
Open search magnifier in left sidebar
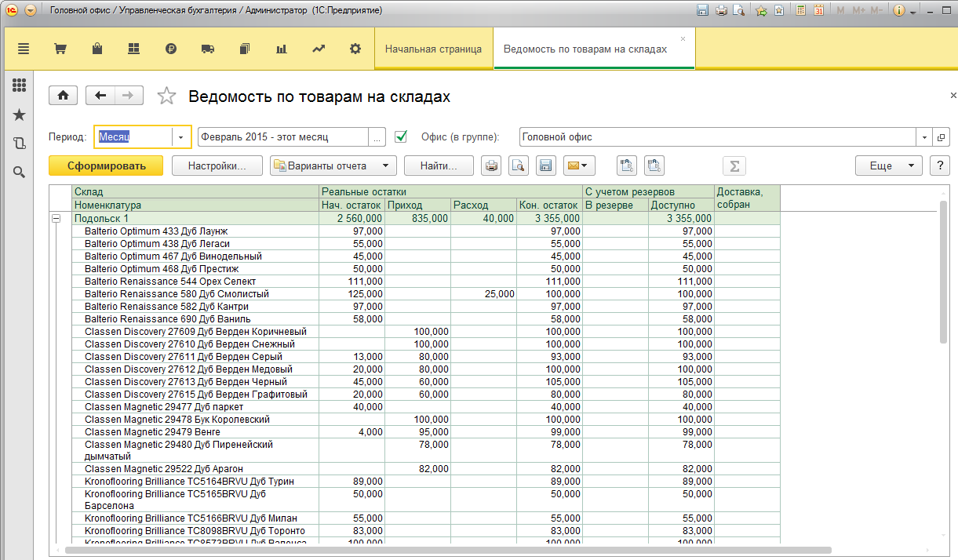(x=20, y=172)
